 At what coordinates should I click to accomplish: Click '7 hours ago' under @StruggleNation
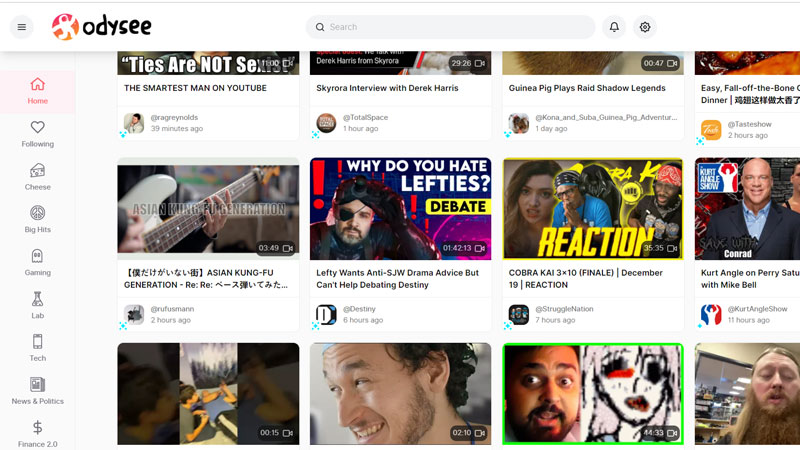(x=555, y=320)
